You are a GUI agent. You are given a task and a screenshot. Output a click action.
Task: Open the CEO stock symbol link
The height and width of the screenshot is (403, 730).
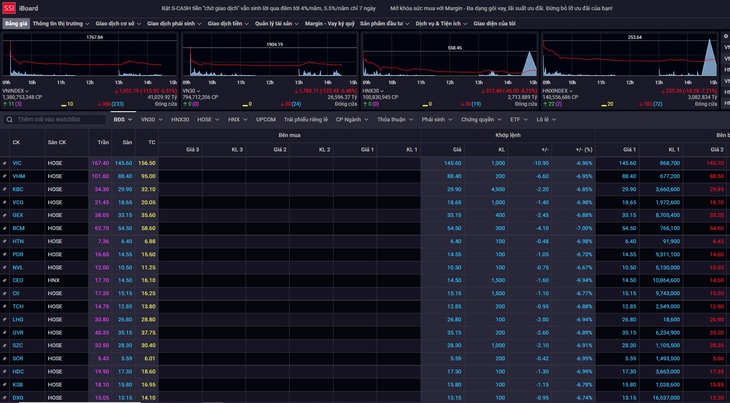click(18, 281)
